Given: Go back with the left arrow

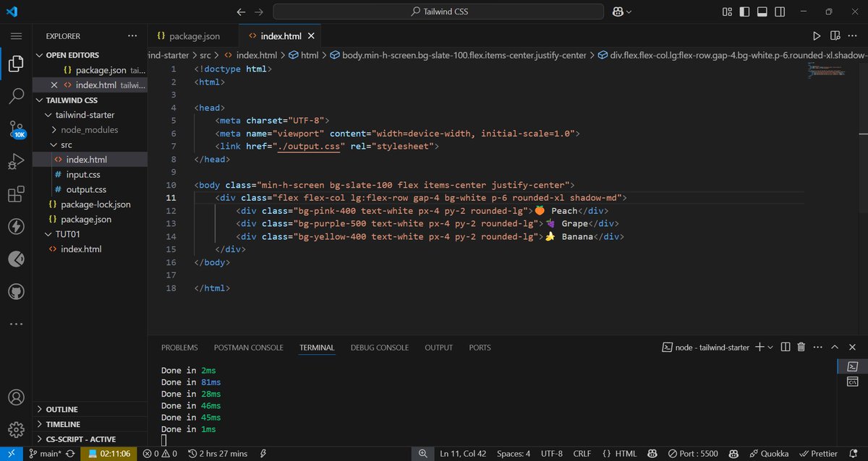Looking at the screenshot, I should [242, 12].
